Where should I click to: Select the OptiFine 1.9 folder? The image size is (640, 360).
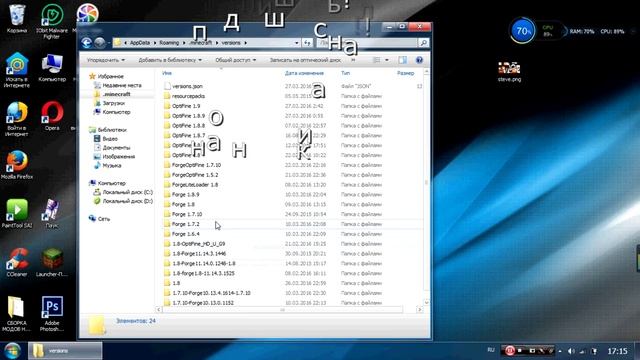click(182, 106)
